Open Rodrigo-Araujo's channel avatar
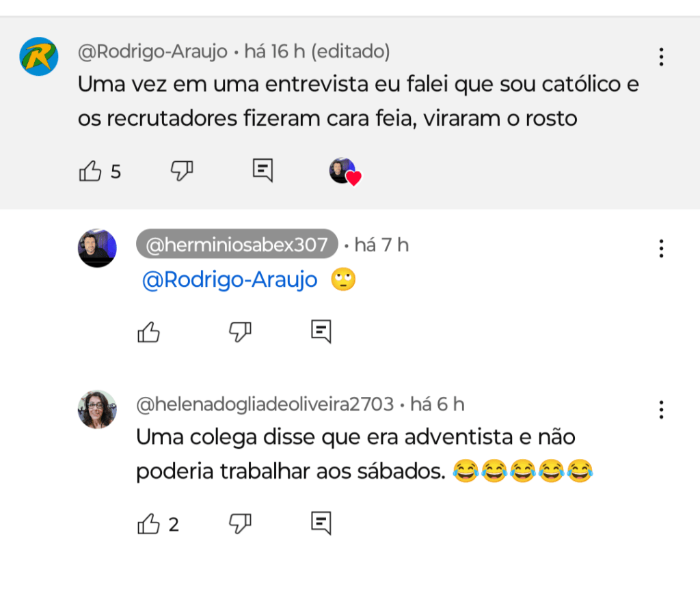The width and height of the screenshot is (700, 597). click(39, 57)
